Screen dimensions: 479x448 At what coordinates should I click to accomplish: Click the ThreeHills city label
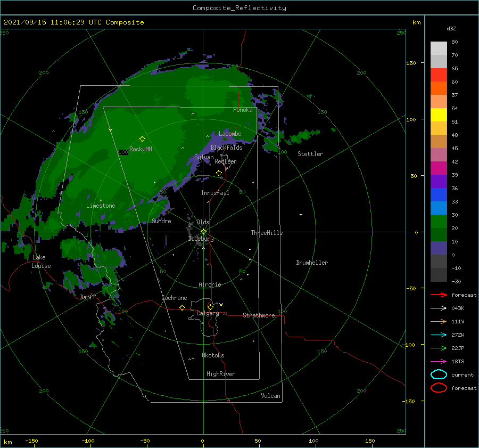tap(267, 233)
